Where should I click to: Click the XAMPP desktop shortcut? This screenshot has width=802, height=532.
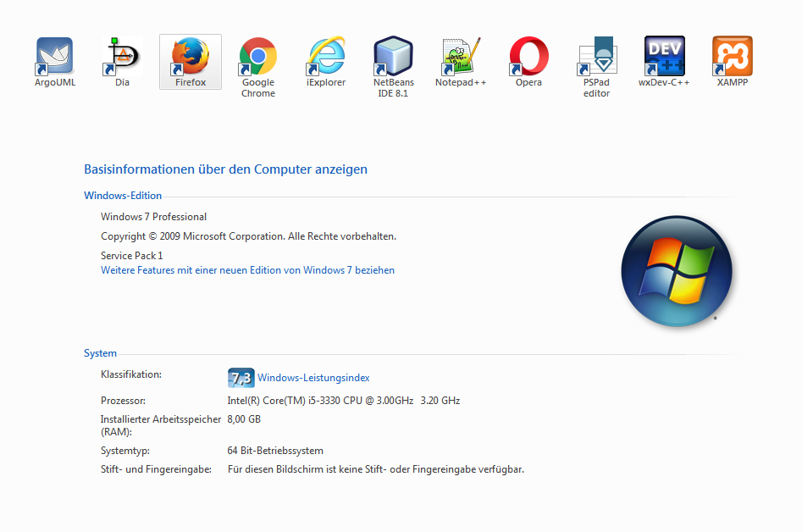tap(732, 58)
